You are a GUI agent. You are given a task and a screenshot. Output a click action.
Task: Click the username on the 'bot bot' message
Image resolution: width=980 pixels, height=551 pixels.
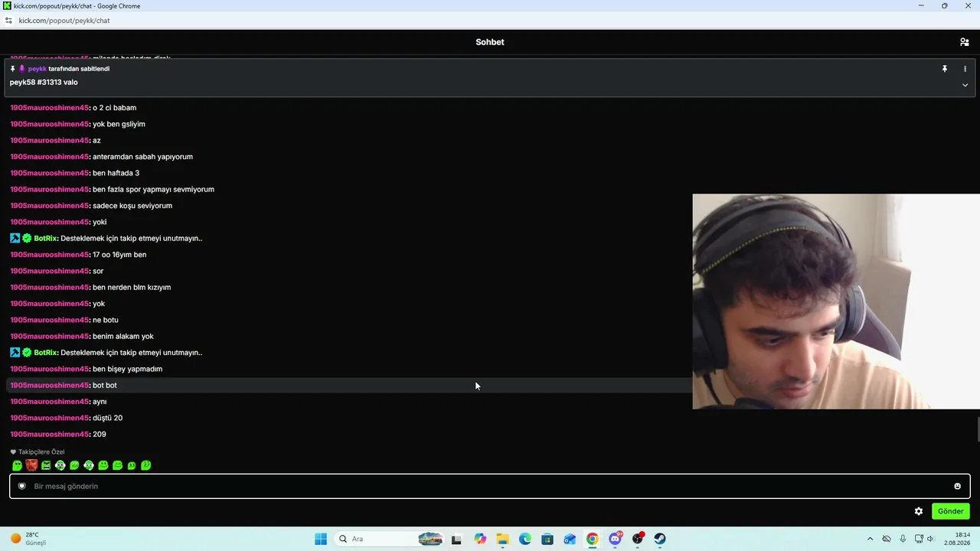[50, 385]
